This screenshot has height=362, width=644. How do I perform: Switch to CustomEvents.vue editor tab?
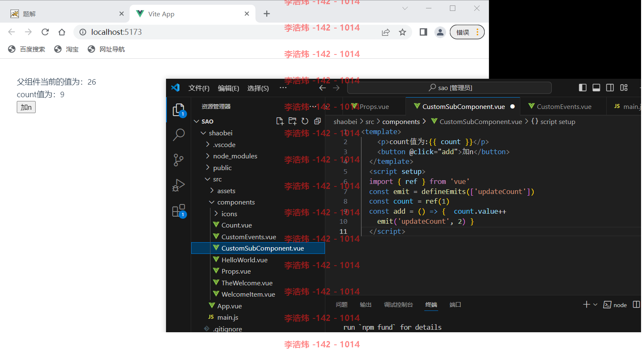[563, 107]
